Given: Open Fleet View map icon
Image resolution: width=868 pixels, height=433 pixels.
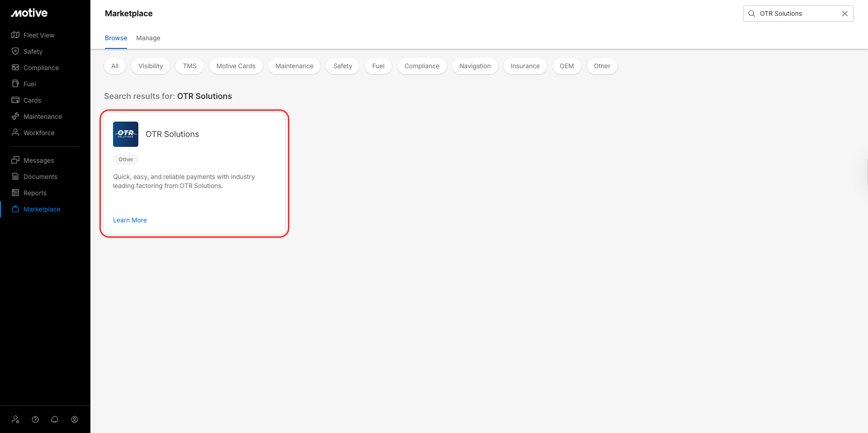Looking at the screenshot, I should (x=15, y=35).
